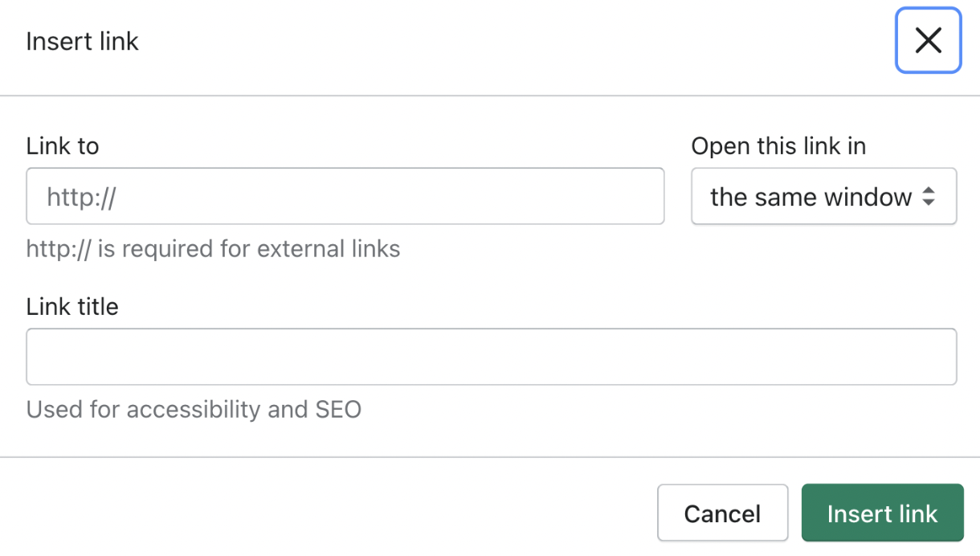This screenshot has width=980, height=556.
Task: Click the "Link to" field label
Action: coord(63,146)
